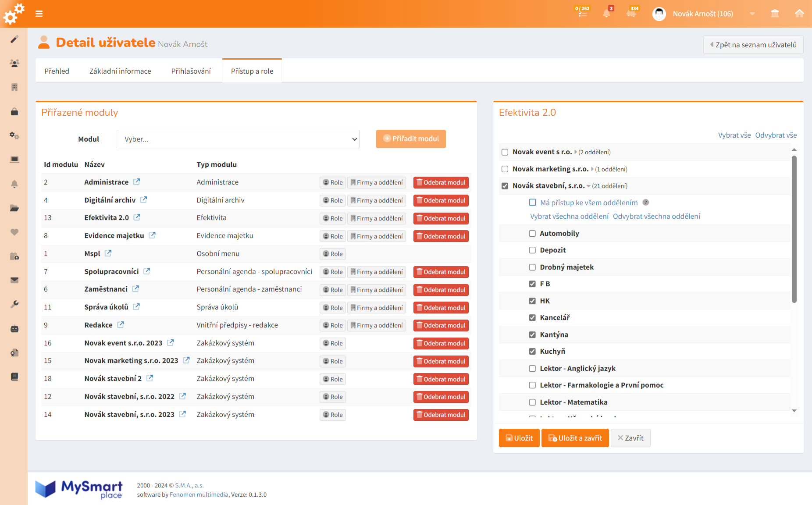This screenshot has width=812, height=505.
Task: Click the Uložit a zavřít button
Action: [575, 438]
